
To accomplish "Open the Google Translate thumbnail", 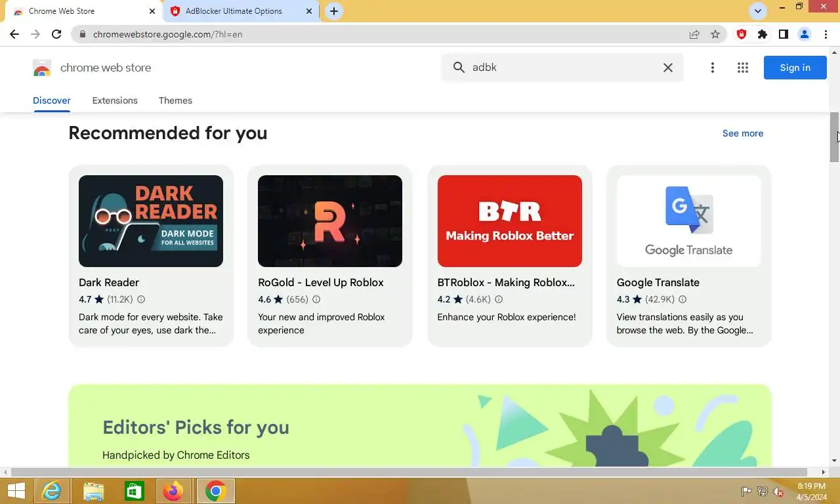I will coord(689,221).
